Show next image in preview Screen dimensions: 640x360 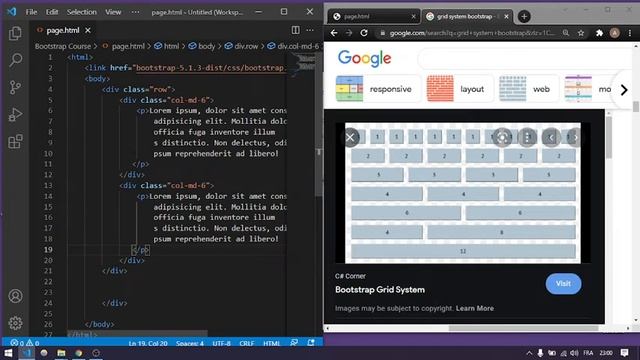(575, 138)
